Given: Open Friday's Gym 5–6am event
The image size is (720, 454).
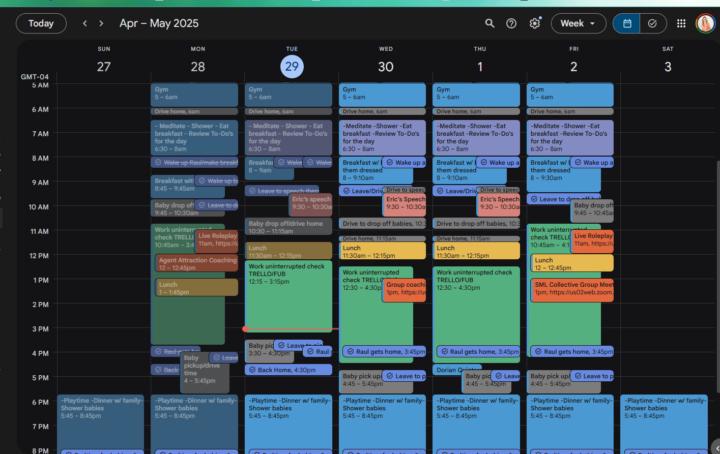Looking at the screenshot, I should (x=570, y=95).
